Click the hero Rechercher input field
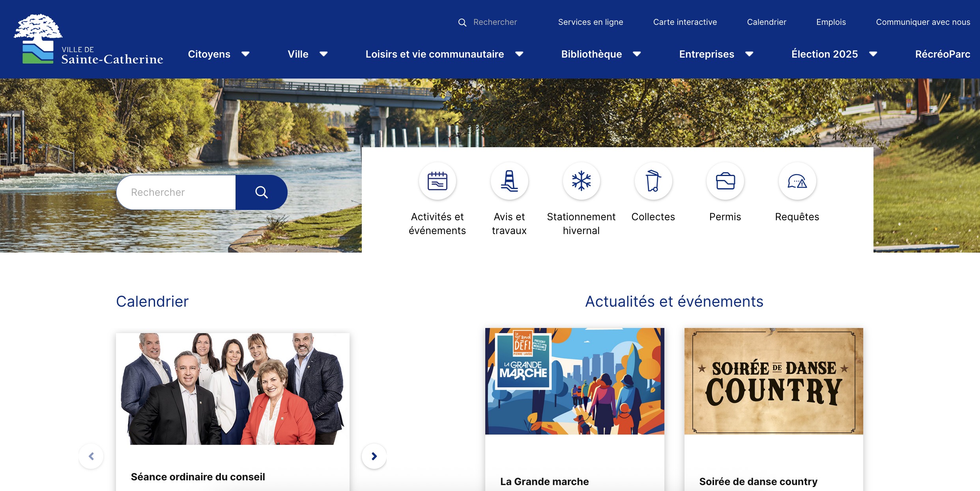This screenshot has width=980, height=491. [177, 192]
